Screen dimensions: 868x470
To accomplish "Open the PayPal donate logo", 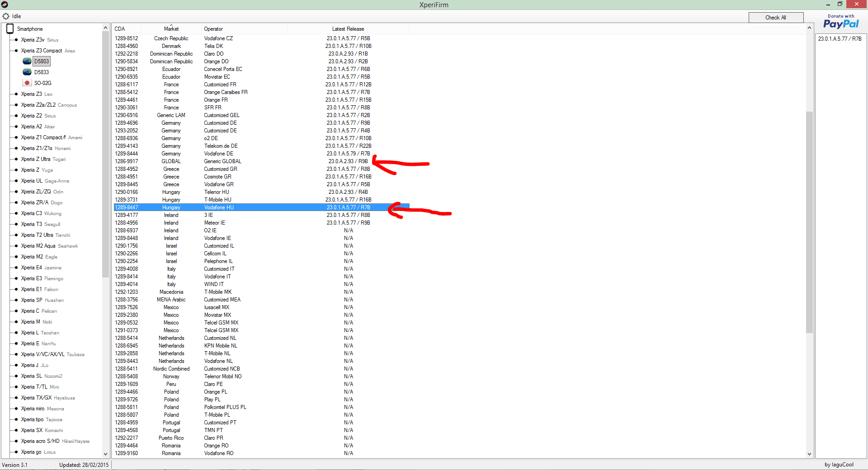I will [x=841, y=22].
